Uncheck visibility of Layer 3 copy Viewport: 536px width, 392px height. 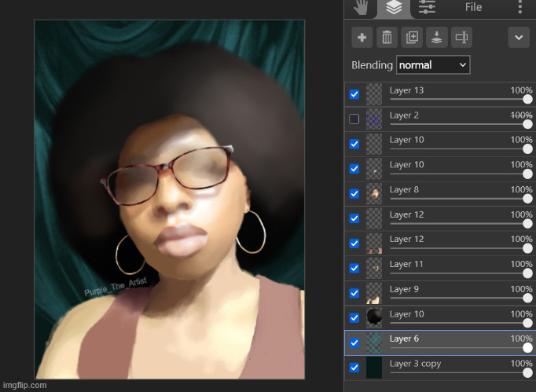pyautogui.click(x=354, y=367)
